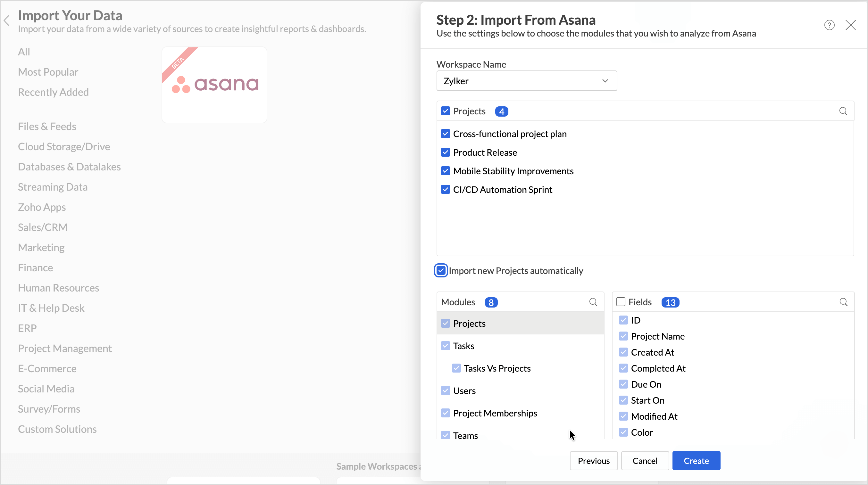The width and height of the screenshot is (868, 485).
Task: Uncheck the Product Release project
Action: tap(446, 152)
